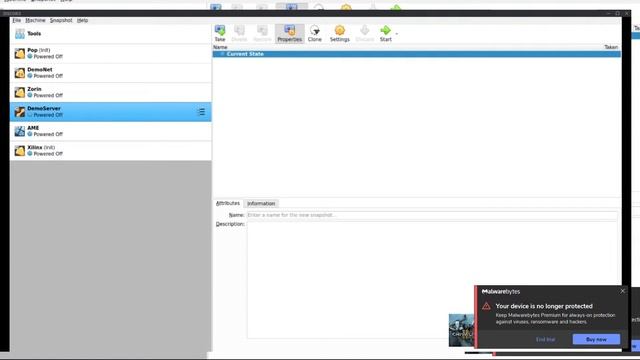
Task: Click the Discard toolbar icon
Action: pos(365,33)
